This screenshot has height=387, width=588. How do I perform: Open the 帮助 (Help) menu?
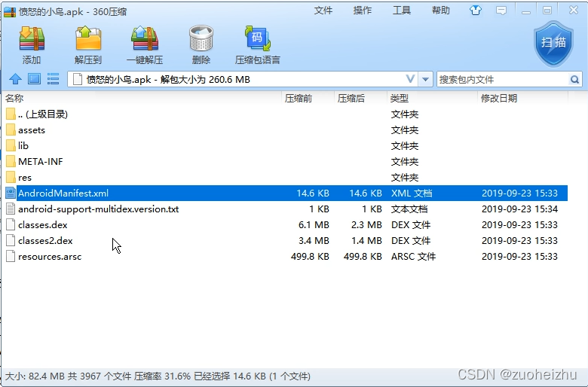(441, 11)
